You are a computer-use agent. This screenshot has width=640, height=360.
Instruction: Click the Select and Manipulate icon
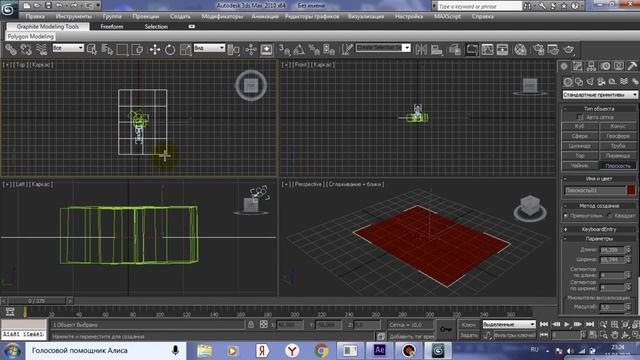pos(251,50)
